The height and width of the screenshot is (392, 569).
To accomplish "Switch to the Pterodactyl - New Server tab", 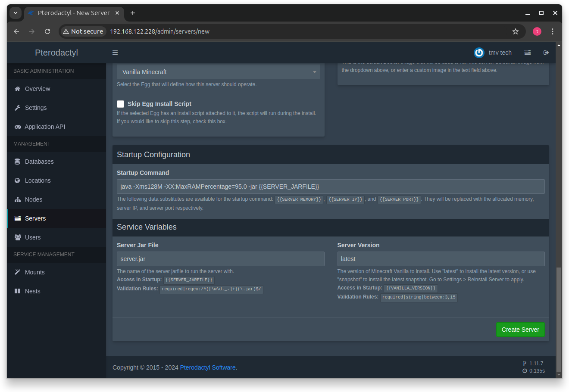I will click(71, 13).
